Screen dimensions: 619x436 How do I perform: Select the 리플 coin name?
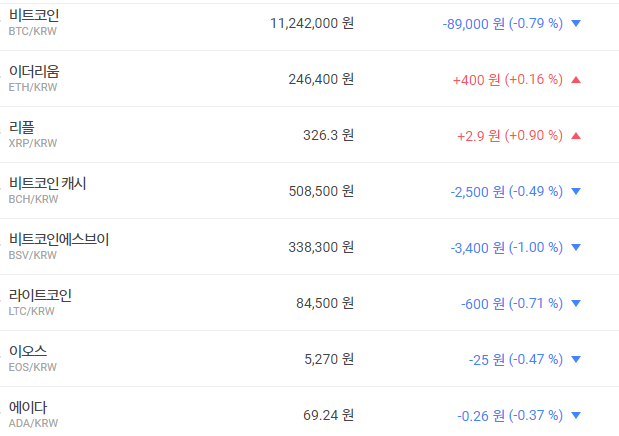[21, 128]
